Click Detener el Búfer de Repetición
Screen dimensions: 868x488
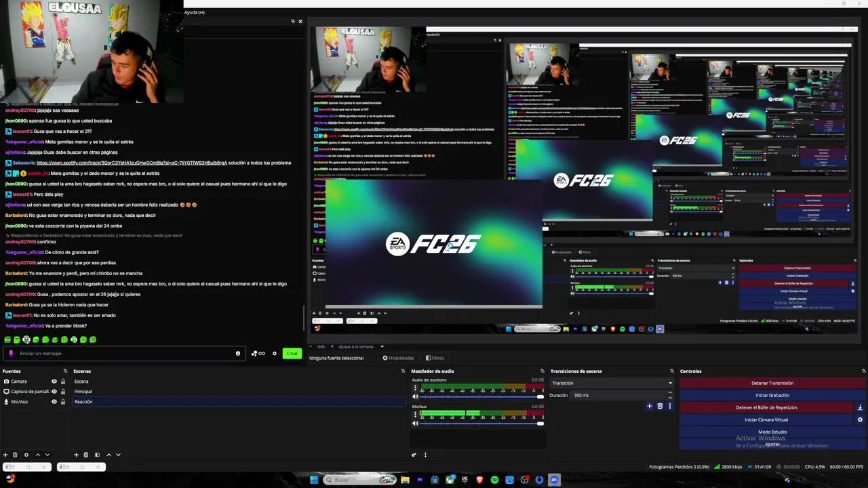point(766,407)
